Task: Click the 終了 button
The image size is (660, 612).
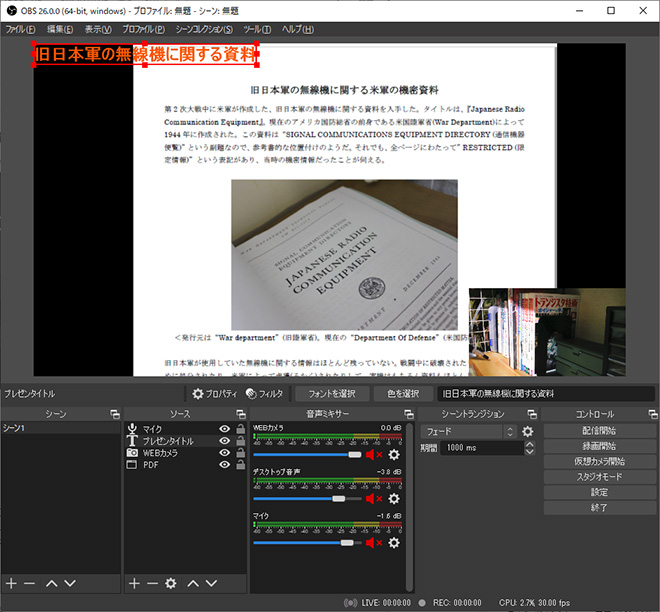Action: pyautogui.click(x=599, y=508)
